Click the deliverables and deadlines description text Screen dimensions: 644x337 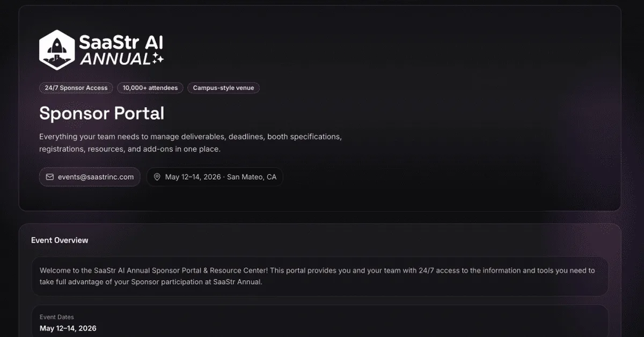[x=190, y=137]
